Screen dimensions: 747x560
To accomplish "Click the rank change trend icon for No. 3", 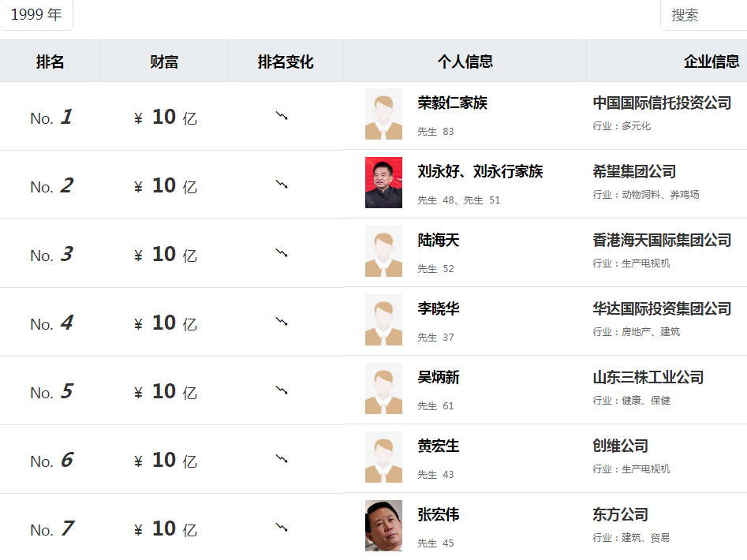I will (x=282, y=253).
